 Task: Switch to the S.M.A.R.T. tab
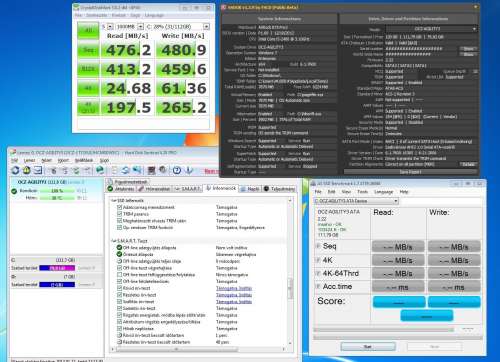coord(188,189)
